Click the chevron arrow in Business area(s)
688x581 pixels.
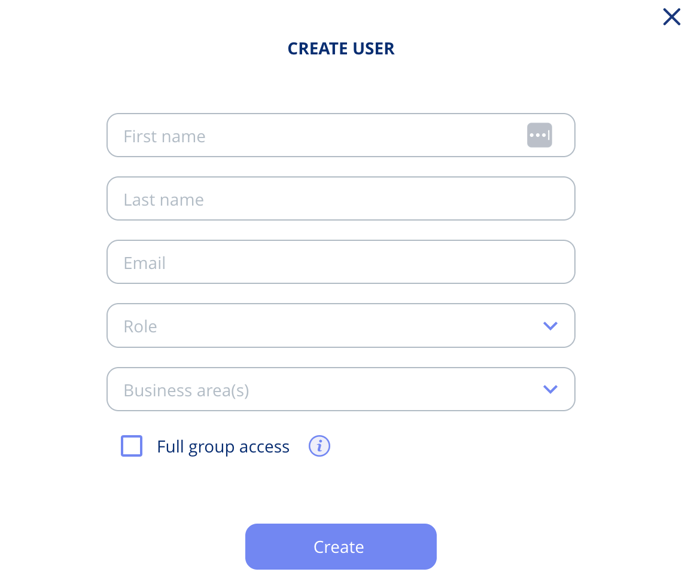[550, 389]
